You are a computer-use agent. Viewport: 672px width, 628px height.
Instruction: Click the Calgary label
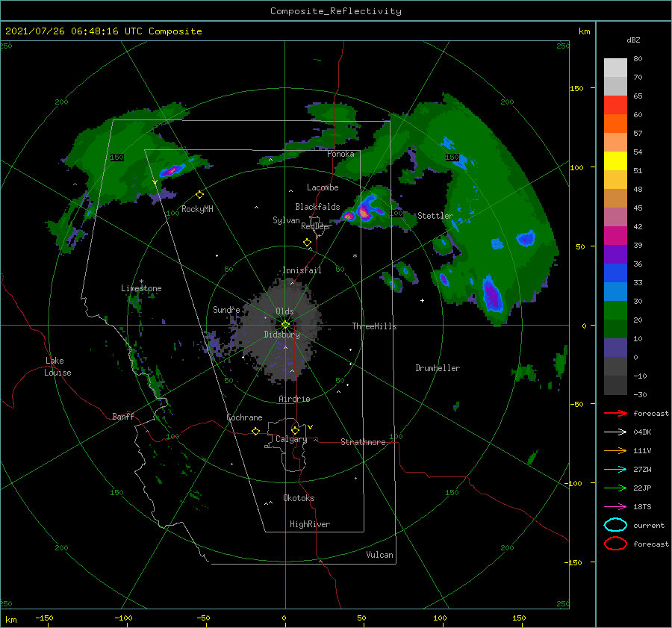coord(291,439)
